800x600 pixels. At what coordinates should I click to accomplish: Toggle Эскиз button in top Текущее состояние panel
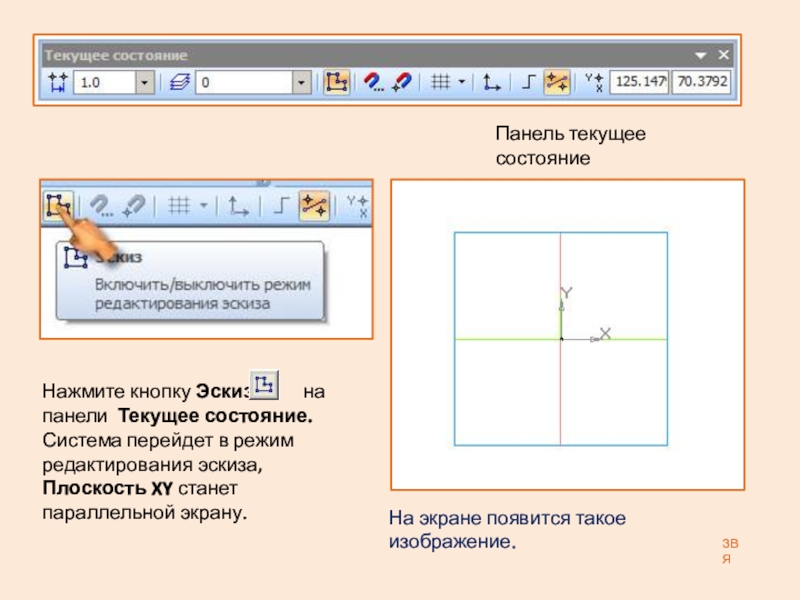tap(337, 83)
